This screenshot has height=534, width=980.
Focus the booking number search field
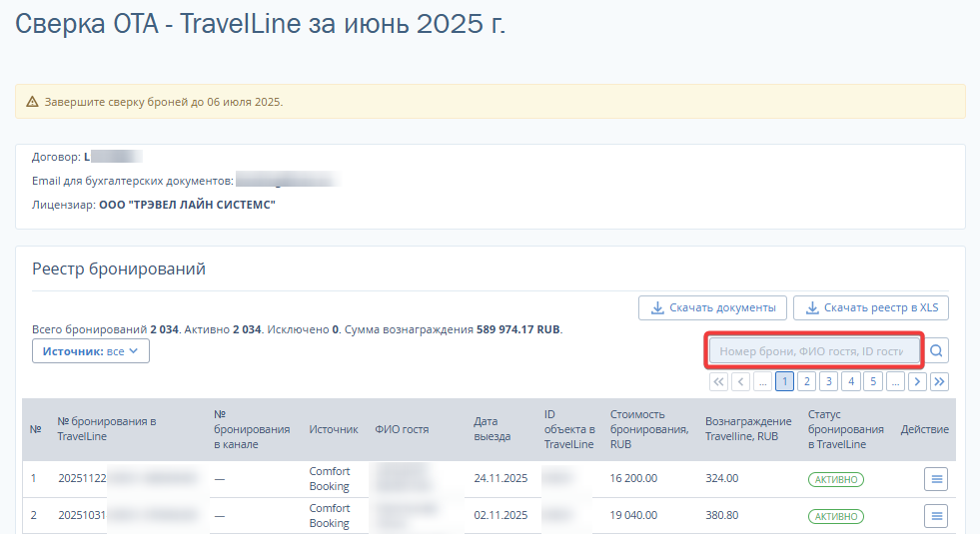813,351
